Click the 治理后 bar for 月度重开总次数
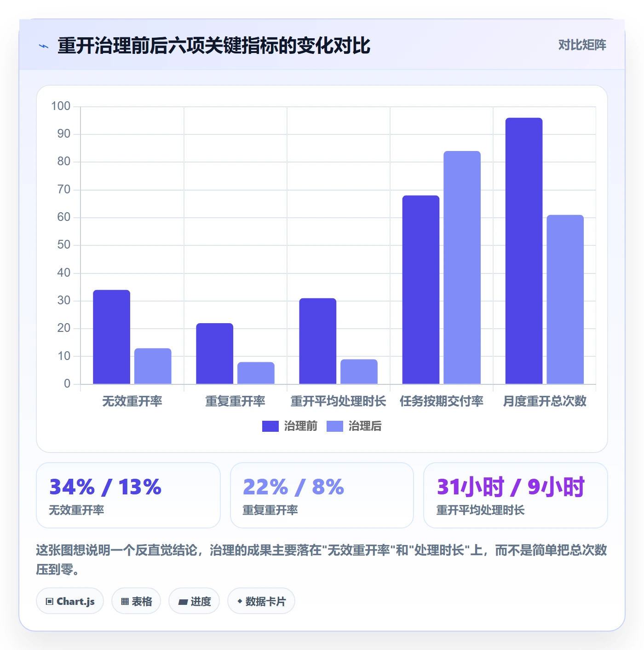The image size is (644, 650). (565, 299)
